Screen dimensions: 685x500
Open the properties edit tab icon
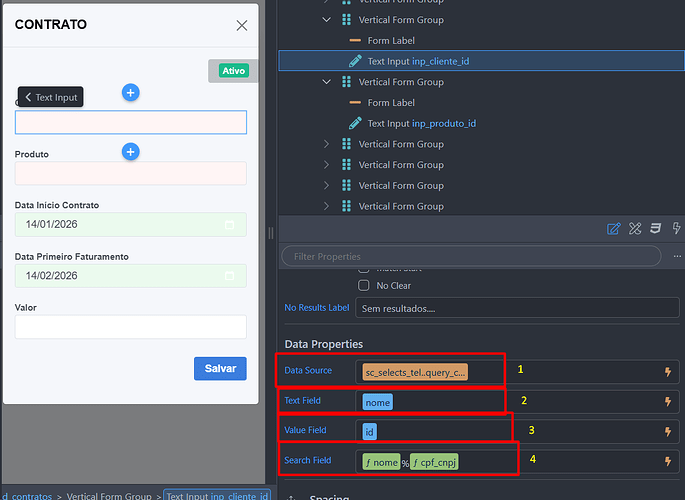[614, 229]
